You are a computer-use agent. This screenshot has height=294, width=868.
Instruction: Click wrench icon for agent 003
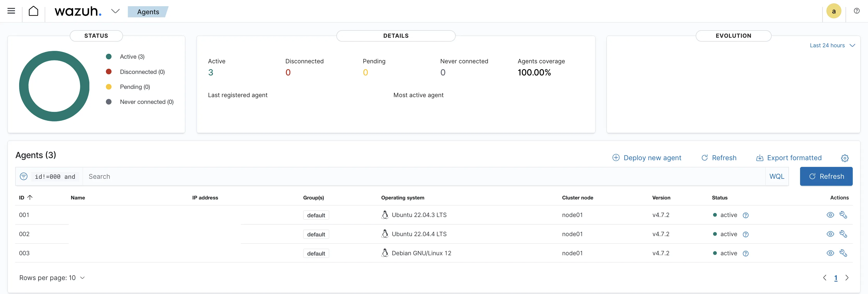843,253
